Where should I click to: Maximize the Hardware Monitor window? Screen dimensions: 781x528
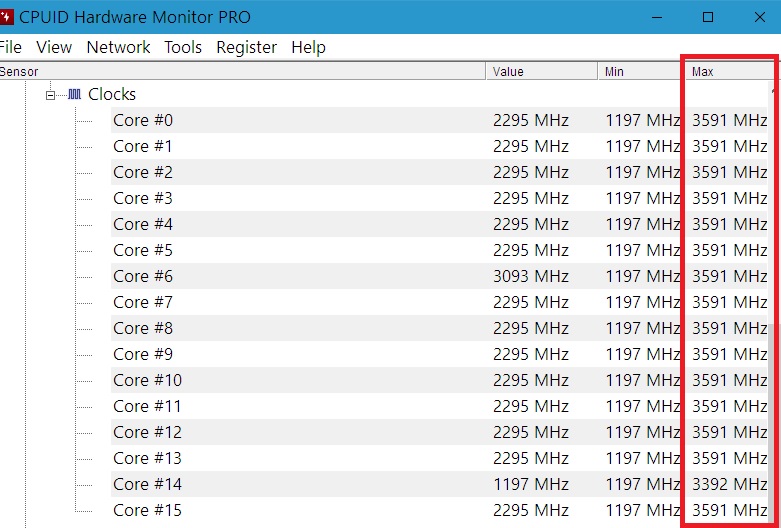pos(708,17)
